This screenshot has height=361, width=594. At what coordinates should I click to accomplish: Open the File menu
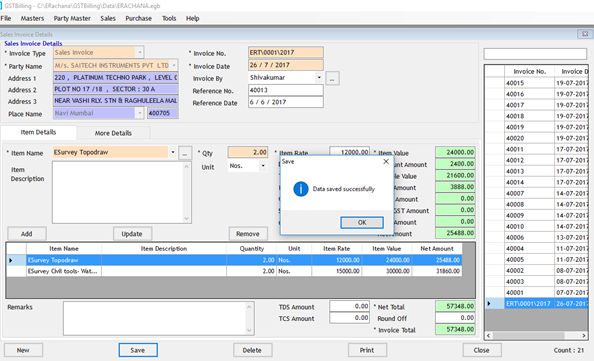point(6,18)
